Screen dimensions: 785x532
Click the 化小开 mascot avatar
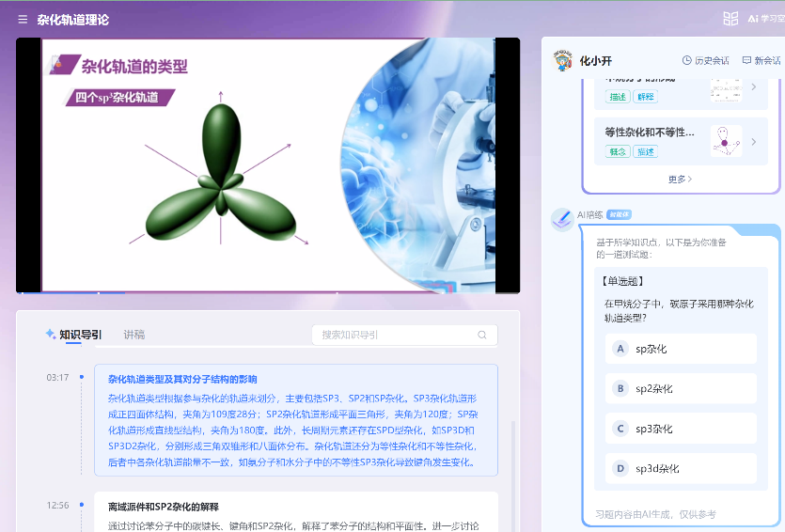pyautogui.click(x=562, y=60)
